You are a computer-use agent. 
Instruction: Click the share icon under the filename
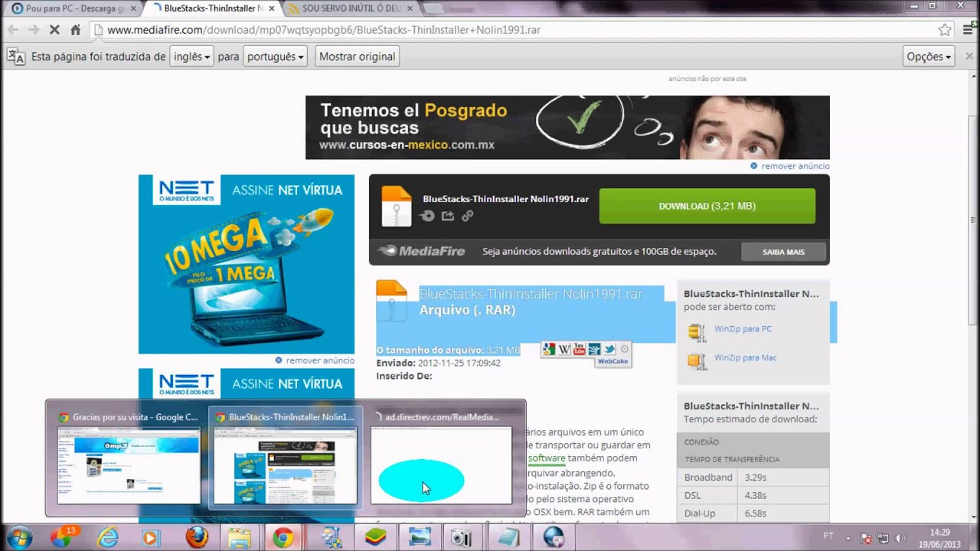coord(448,216)
